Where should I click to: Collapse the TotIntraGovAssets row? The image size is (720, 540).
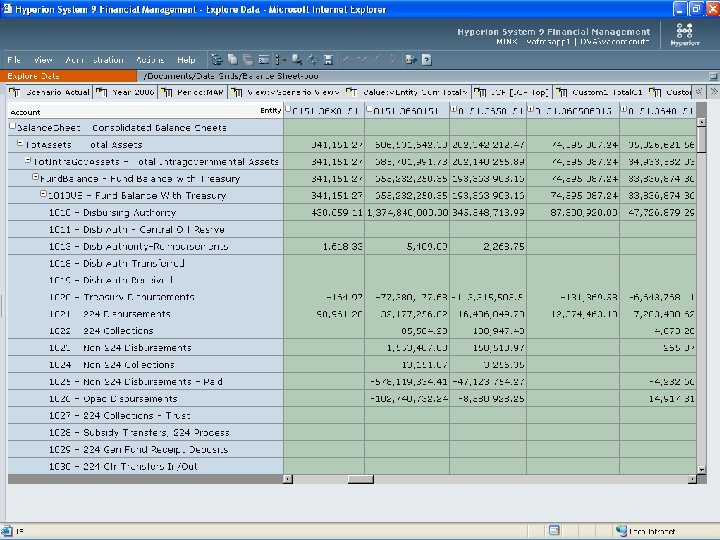coord(28,160)
